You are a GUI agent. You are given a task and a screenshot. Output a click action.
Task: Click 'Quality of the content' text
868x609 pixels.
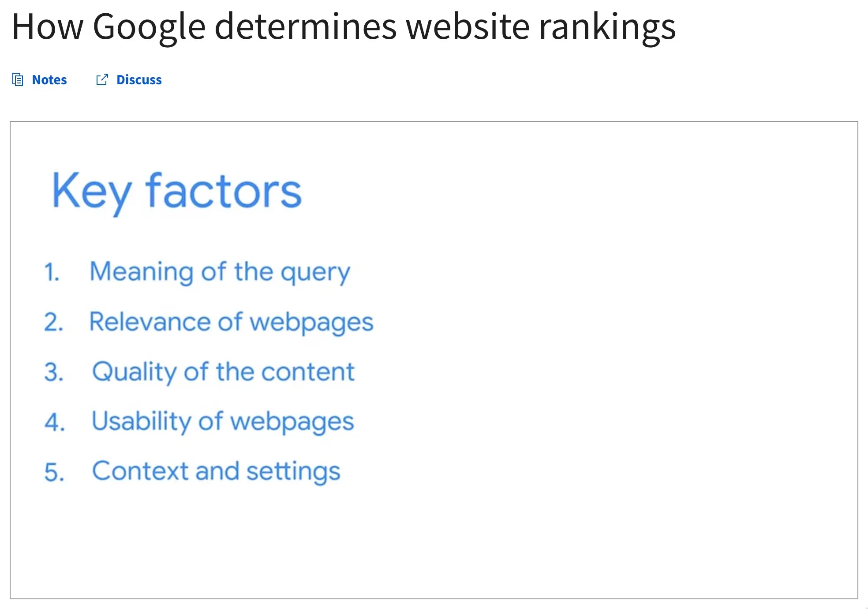coord(223,372)
